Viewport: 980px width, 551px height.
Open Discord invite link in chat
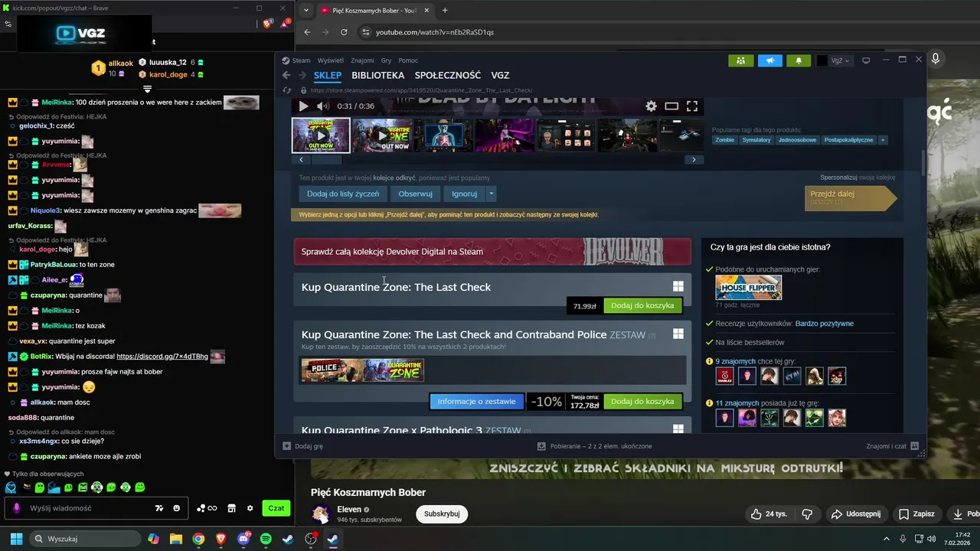click(162, 357)
